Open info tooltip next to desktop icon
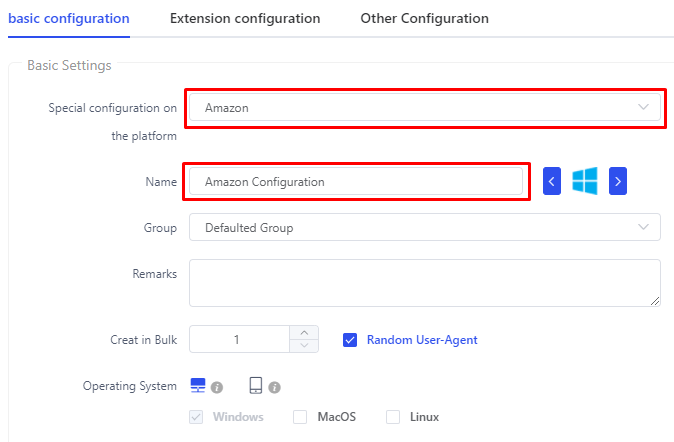The image size is (674, 442). click(x=217, y=388)
